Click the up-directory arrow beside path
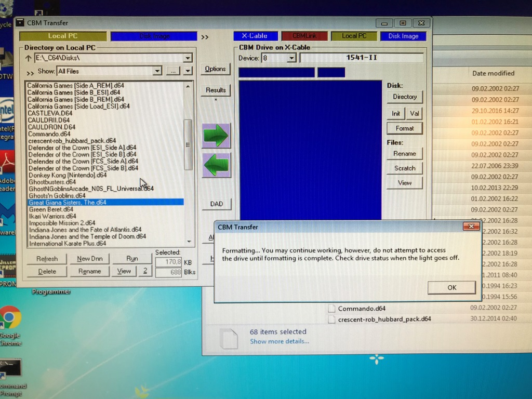This screenshot has height=399, width=532. [29, 58]
